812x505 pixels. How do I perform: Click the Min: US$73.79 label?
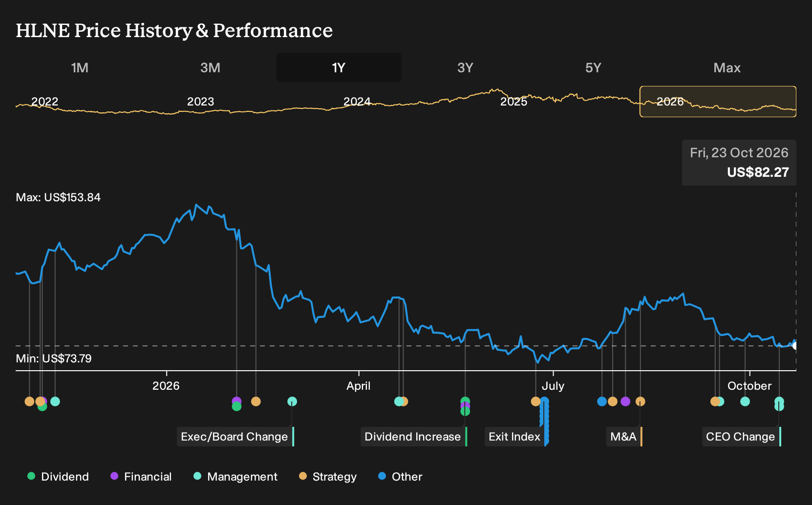(54, 358)
